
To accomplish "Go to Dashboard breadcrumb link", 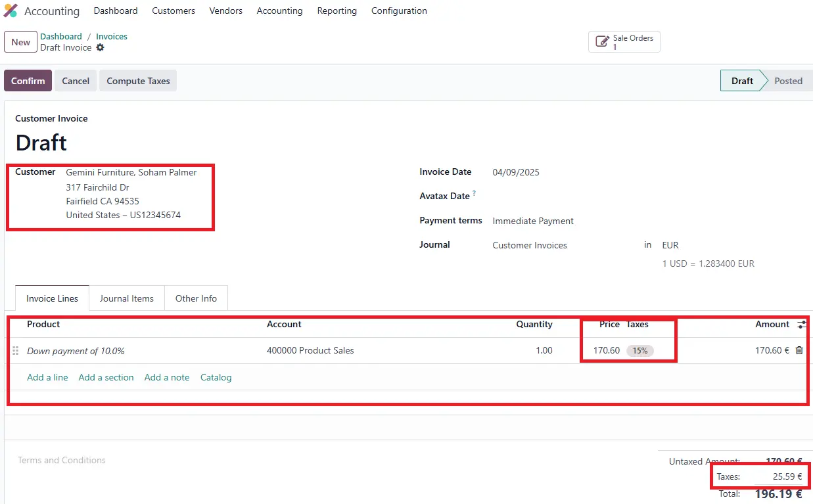I will (x=61, y=36).
